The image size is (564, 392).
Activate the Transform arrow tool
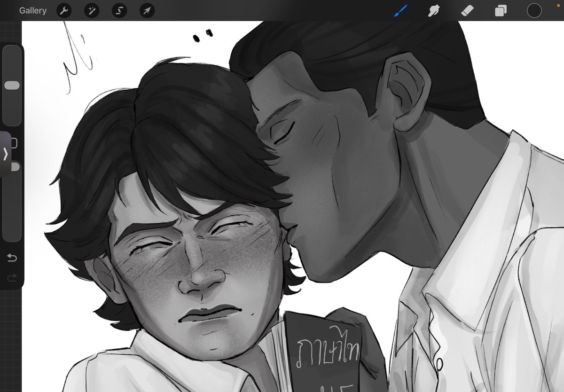tap(147, 10)
